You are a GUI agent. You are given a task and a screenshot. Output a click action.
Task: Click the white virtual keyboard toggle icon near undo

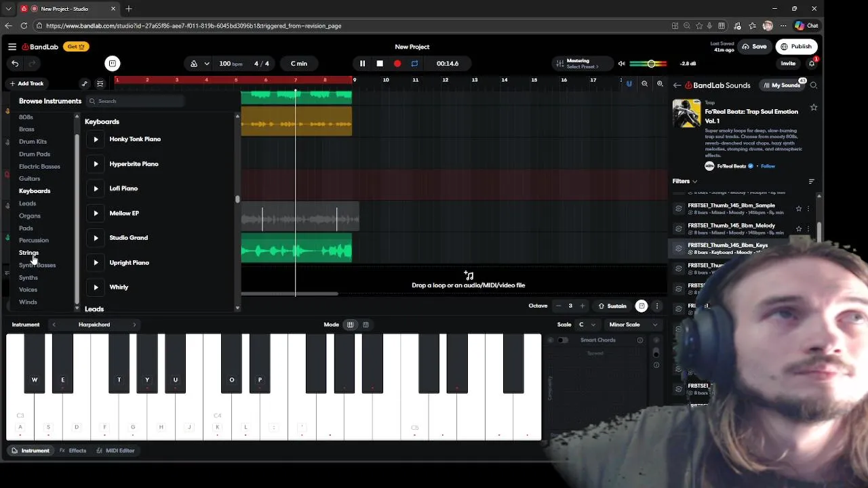coord(113,64)
